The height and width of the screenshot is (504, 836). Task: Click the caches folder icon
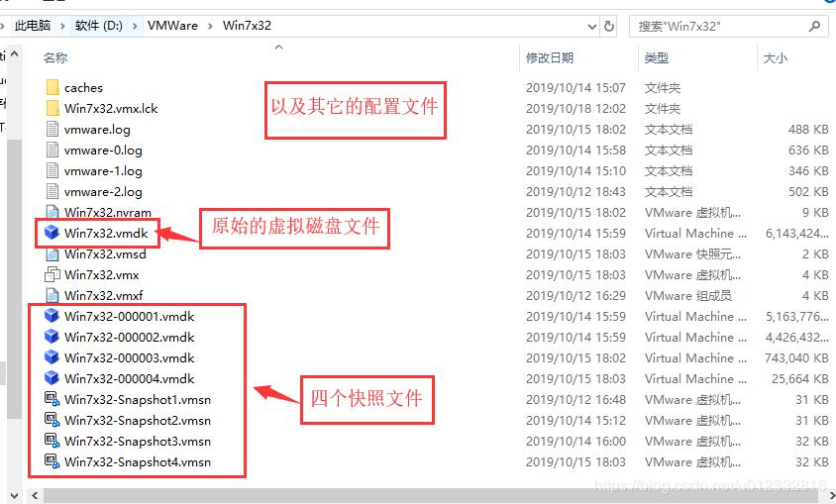coord(52,87)
